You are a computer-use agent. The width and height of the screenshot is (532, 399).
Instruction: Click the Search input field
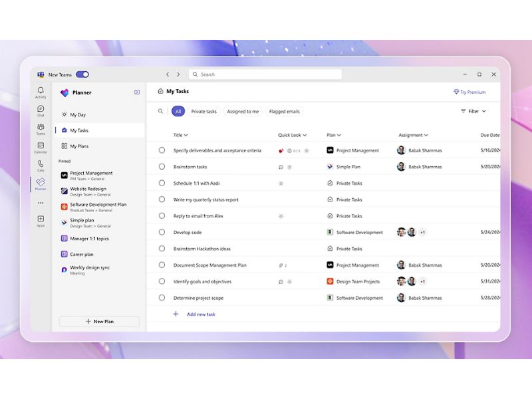[x=266, y=74]
